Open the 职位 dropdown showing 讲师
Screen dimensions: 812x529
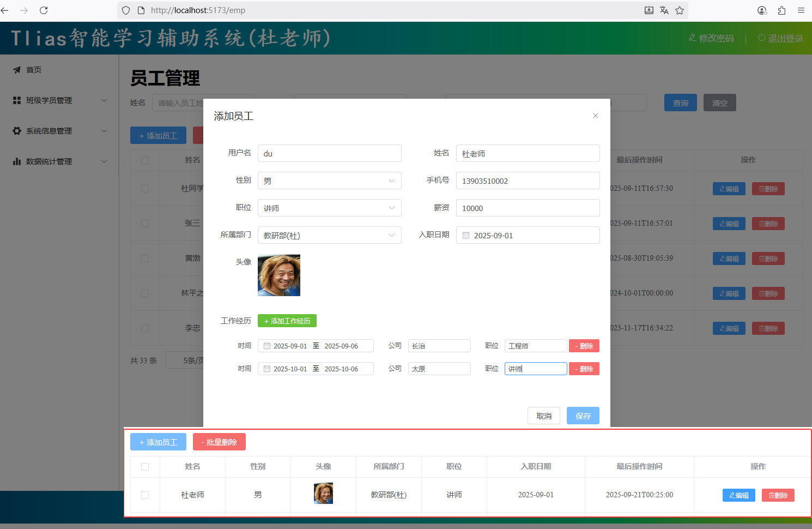click(x=329, y=208)
